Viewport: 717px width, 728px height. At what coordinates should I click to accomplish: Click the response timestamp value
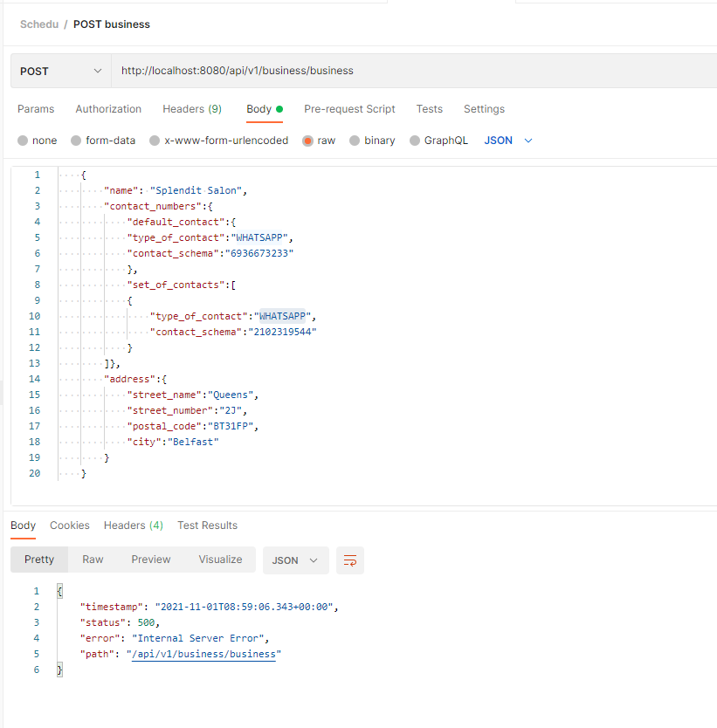[244, 607]
